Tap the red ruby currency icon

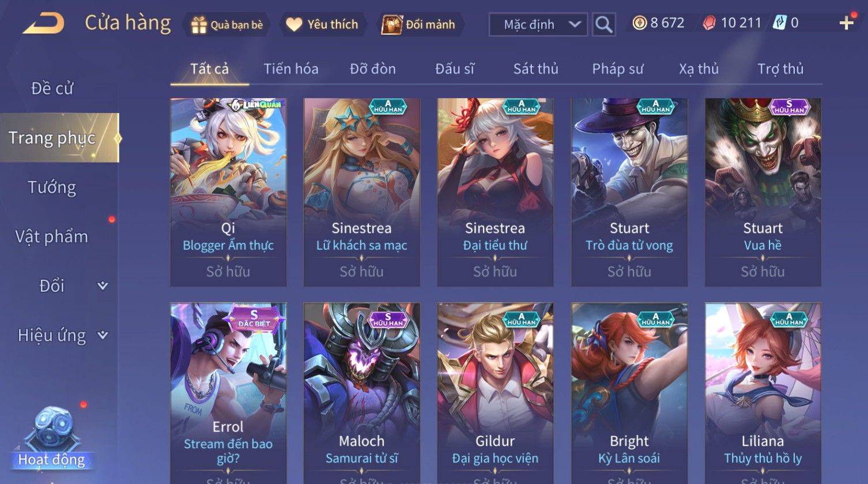coord(709,23)
